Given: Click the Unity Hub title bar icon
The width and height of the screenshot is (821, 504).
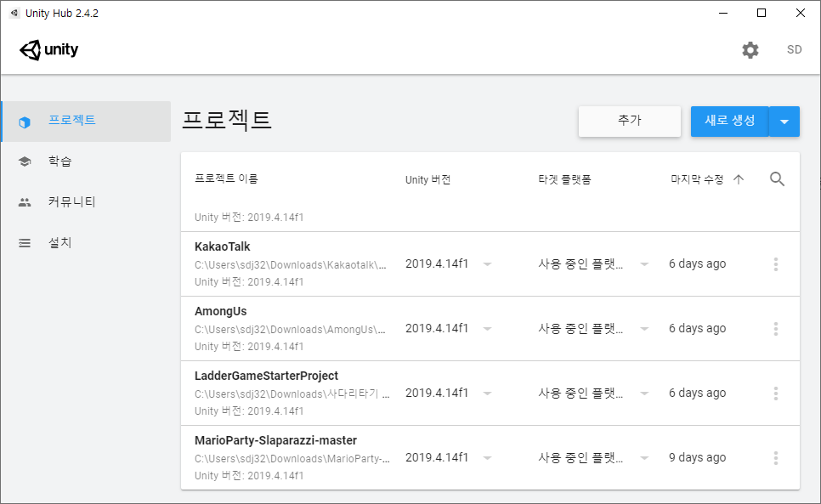Looking at the screenshot, I should point(14,13).
